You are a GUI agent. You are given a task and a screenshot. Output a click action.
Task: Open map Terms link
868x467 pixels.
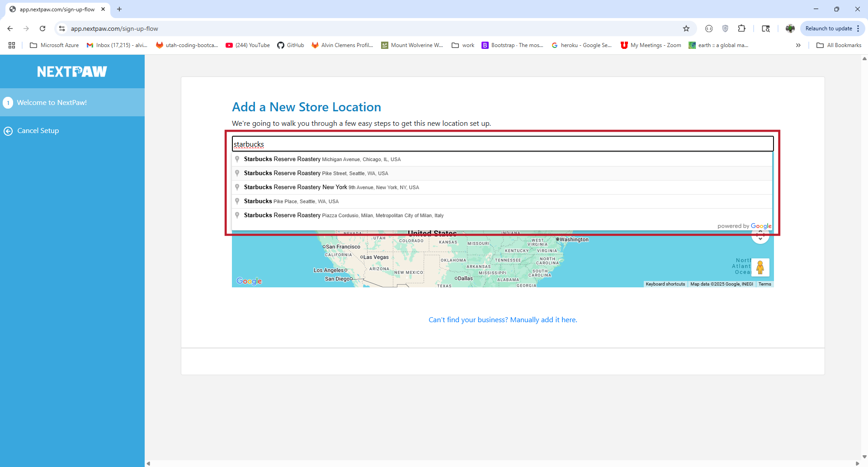coord(765,284)
